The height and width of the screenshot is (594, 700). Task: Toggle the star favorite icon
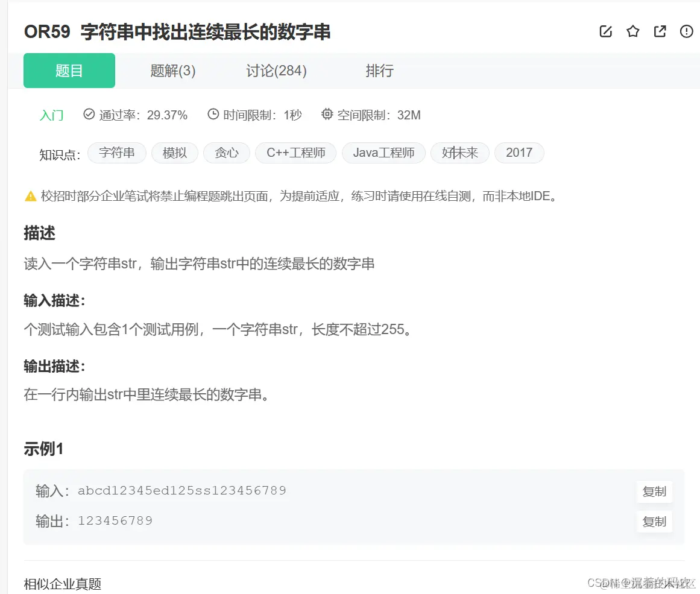tap(632, 31)
